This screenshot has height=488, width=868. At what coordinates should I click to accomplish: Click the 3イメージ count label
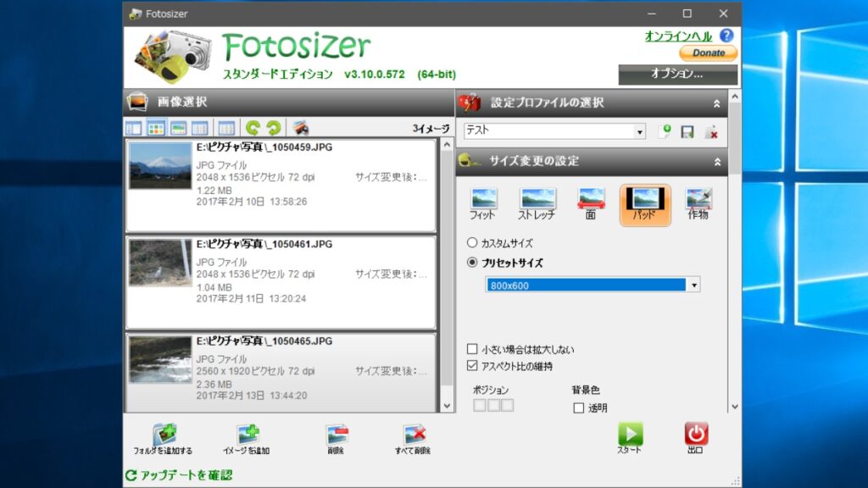click(431, 129)
